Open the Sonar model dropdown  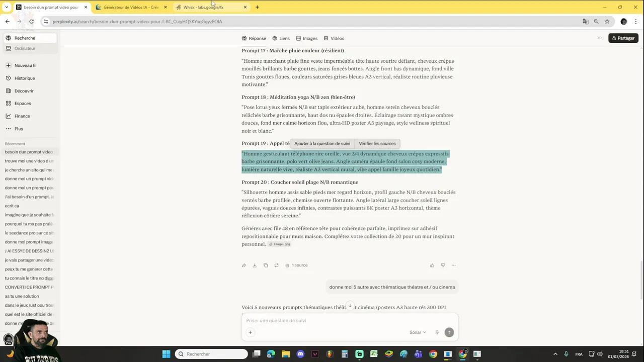418,332
